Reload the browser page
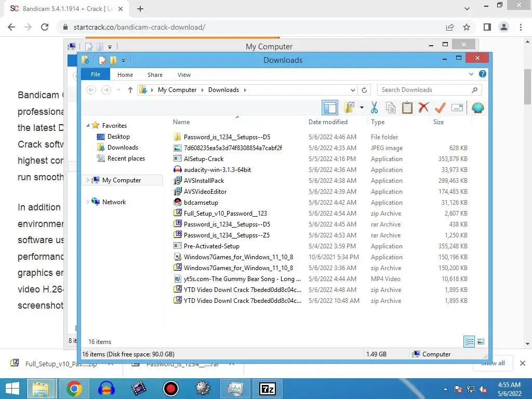The height and width of the screenshot is (399, 532). pyautogui.click(x=45, y=27)
